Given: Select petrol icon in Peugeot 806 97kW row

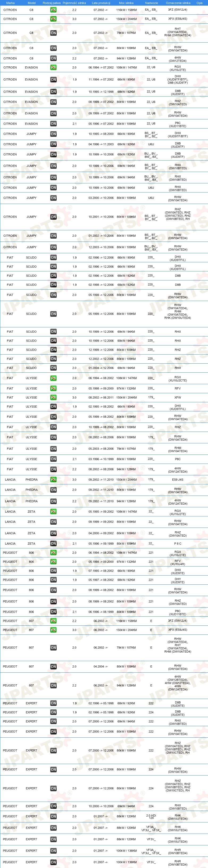Looking at the screenshot, I should click(53, 562).
